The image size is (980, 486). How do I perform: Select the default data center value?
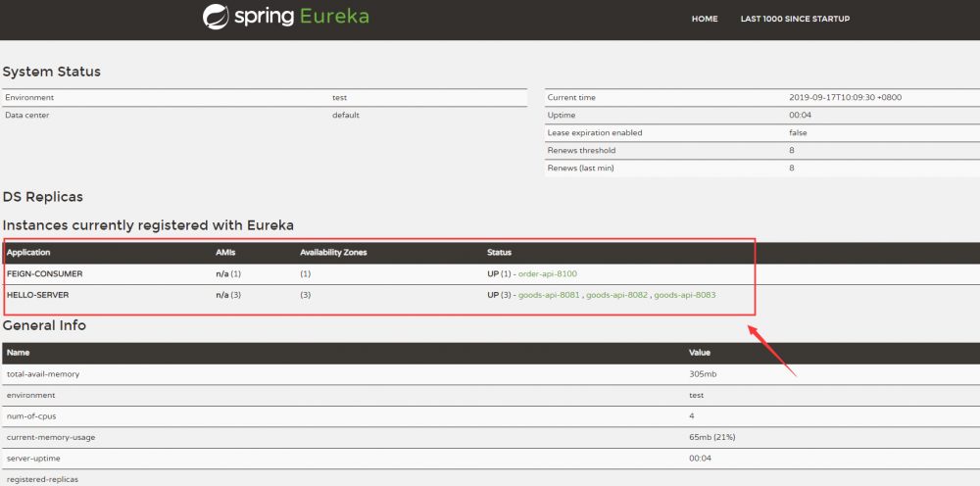pos(346,116)
